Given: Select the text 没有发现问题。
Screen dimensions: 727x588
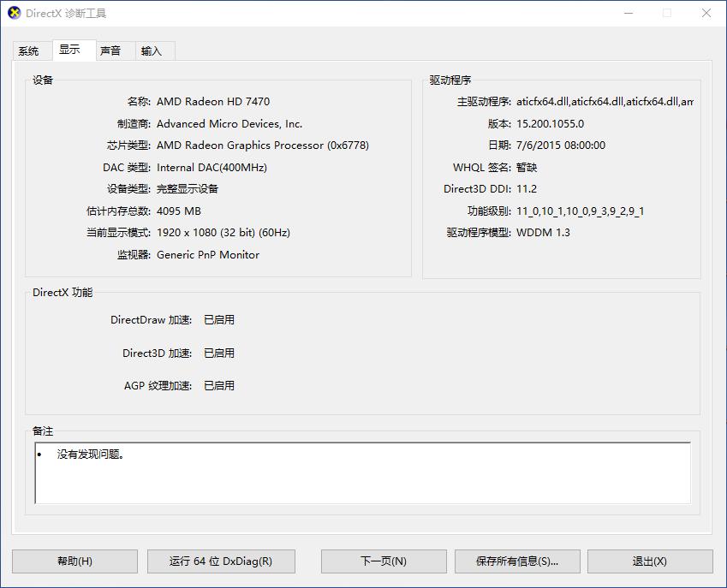Looking at the screenshot, I should 91,454.
